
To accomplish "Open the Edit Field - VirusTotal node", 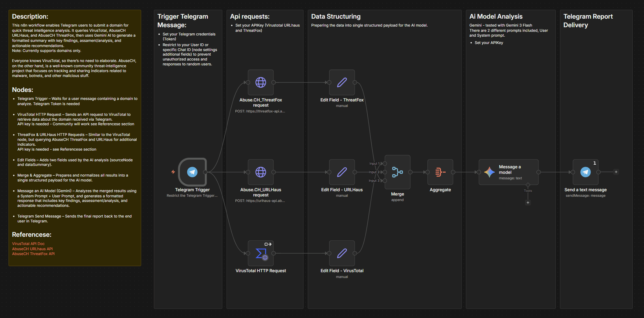I will point(342,253).
